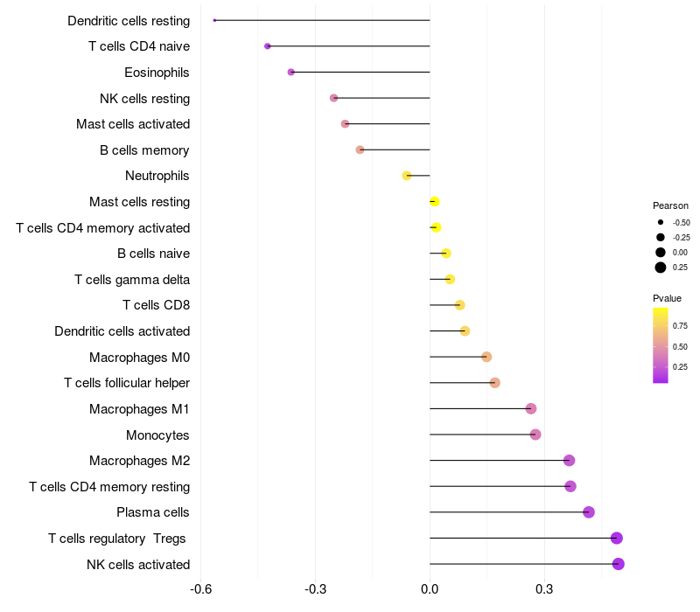Select the Monocytes data point

tap(535, 435)
